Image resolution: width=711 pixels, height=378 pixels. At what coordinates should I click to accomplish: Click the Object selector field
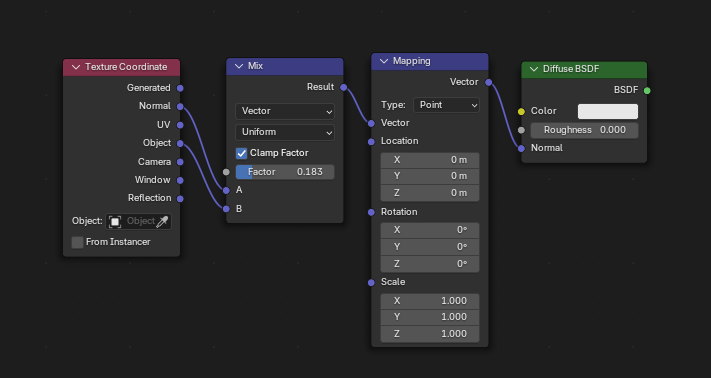pos(138,221)
